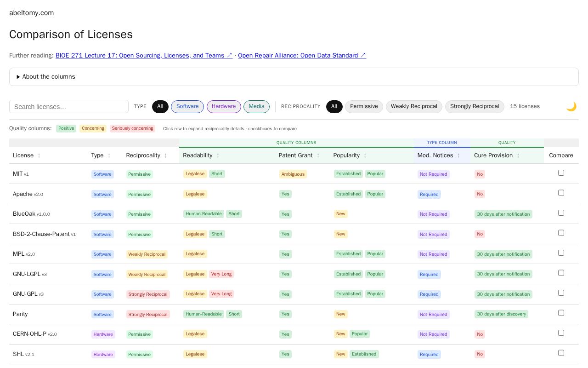
Task: Sort by Mod. Notices arrow icon
Action: tap(458, 155)
